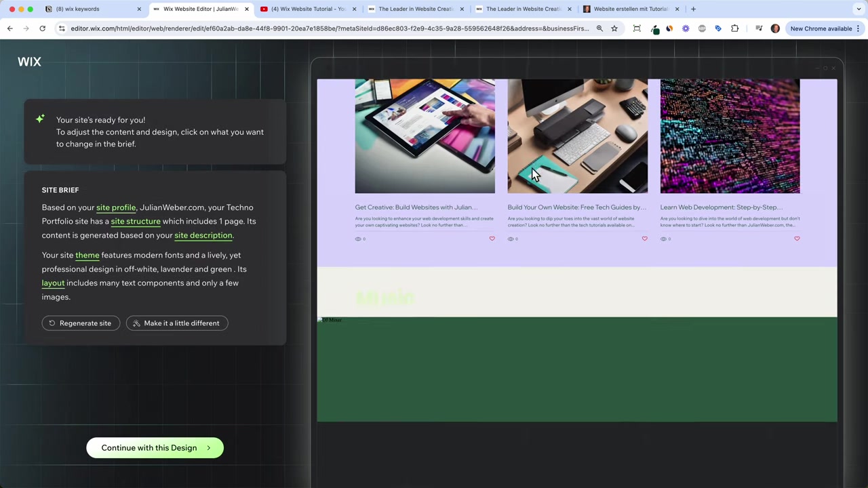Open a new browser tab
This screenshot has height=488, width=868.
693,9
